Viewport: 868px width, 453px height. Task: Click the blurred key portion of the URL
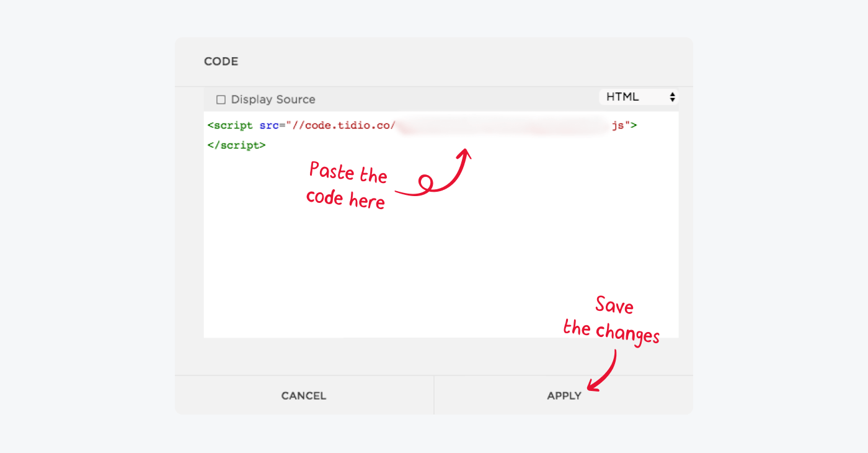[502, 125]
